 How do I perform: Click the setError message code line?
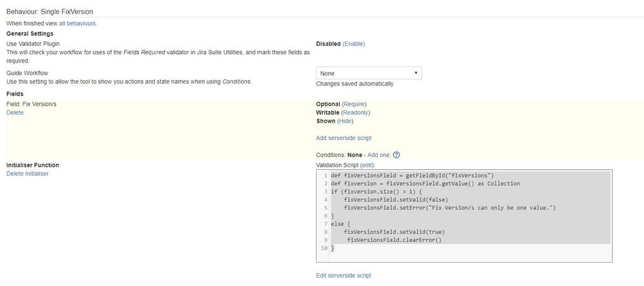click(450, 208)
